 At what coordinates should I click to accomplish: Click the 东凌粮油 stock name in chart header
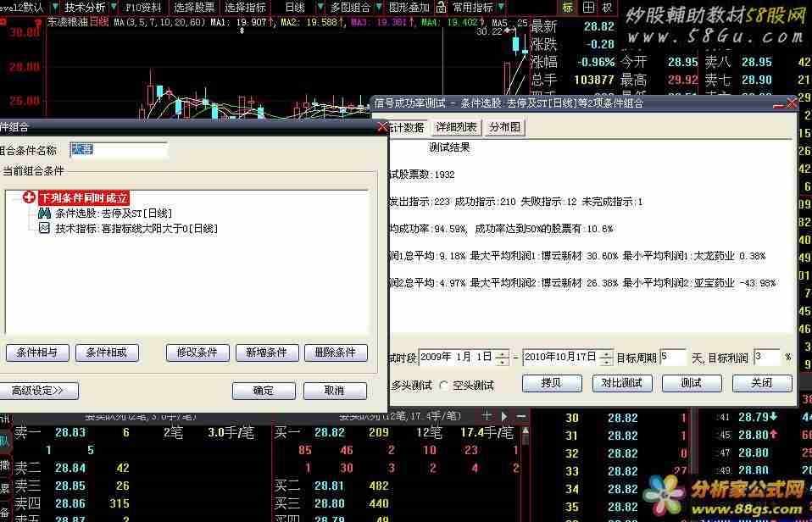[x=67, y=22]
